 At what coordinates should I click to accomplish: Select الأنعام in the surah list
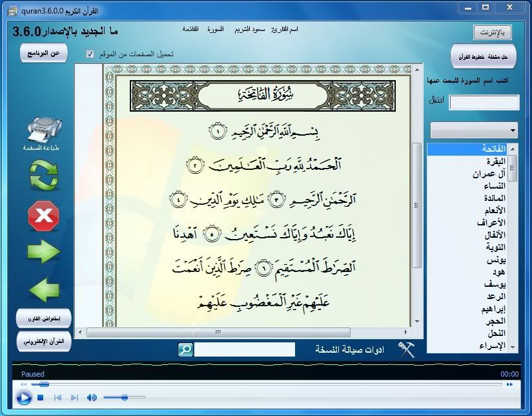467,211
